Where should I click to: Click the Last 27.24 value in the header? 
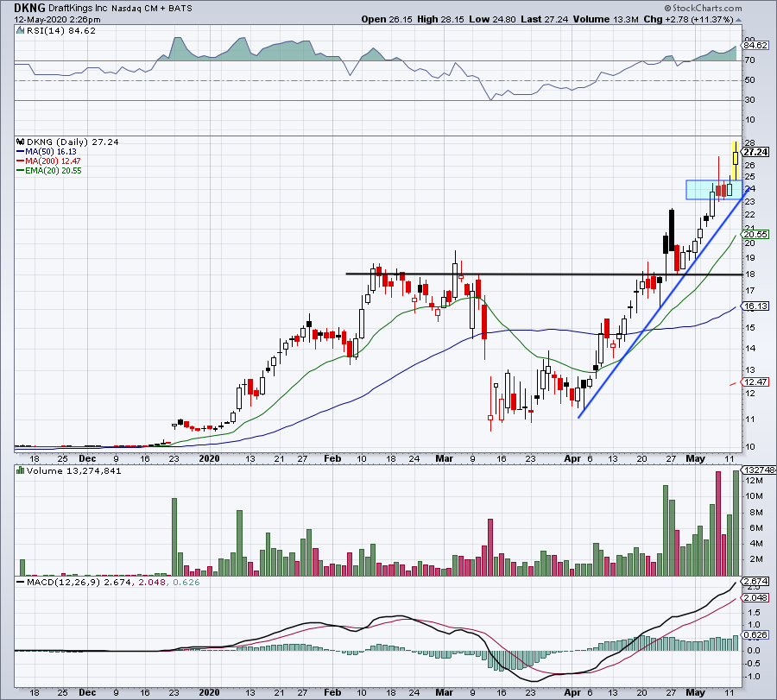click(x=545, y=19)
